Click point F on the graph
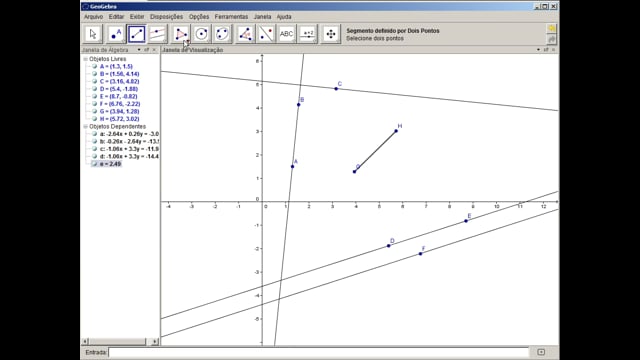The height and width of the screenshot is (360, 640). [421, 254]
